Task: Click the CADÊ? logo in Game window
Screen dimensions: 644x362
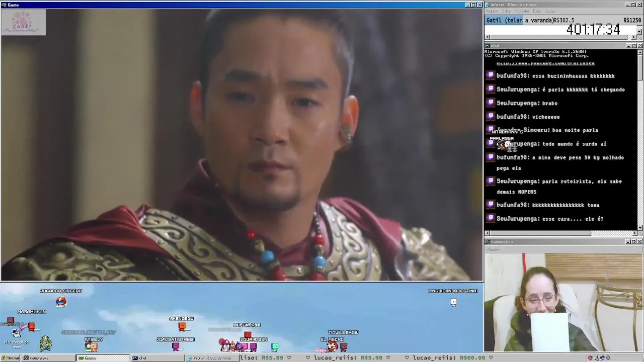Action: (23, 23)
